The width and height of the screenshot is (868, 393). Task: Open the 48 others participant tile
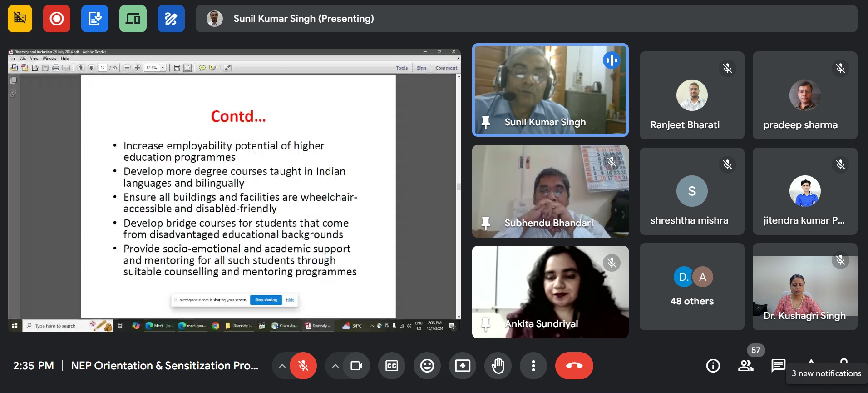691,287
